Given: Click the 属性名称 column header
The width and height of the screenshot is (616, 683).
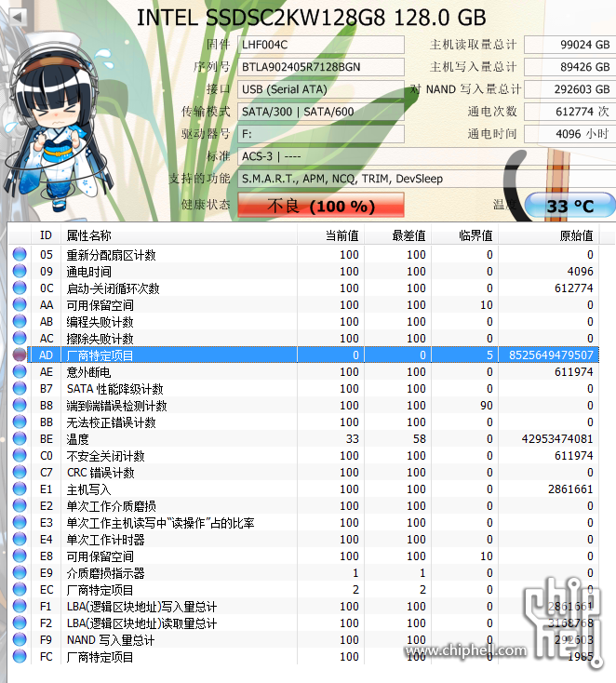Looking at the screenshot, I should click(x=179, y=235).
